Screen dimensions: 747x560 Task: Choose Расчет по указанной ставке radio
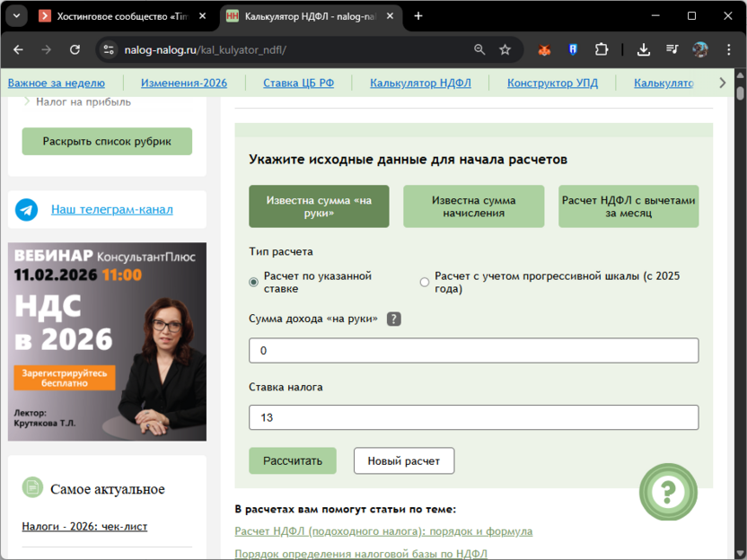tap(254, 283)
